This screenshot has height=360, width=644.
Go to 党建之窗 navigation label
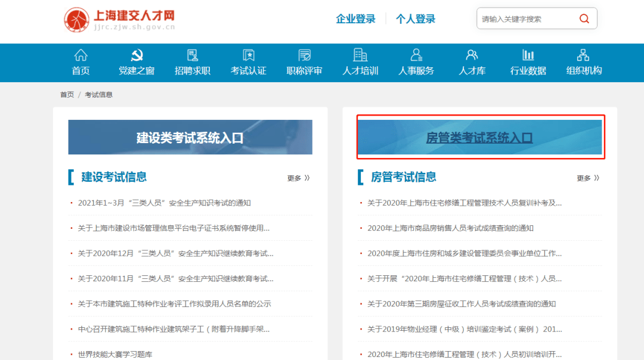pos(137,70)
